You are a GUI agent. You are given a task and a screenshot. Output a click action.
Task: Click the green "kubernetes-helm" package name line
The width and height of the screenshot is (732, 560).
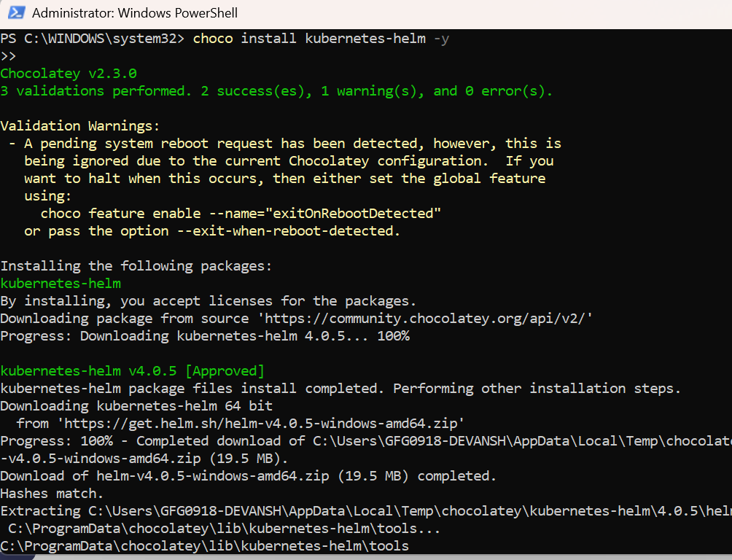point(61,284)
